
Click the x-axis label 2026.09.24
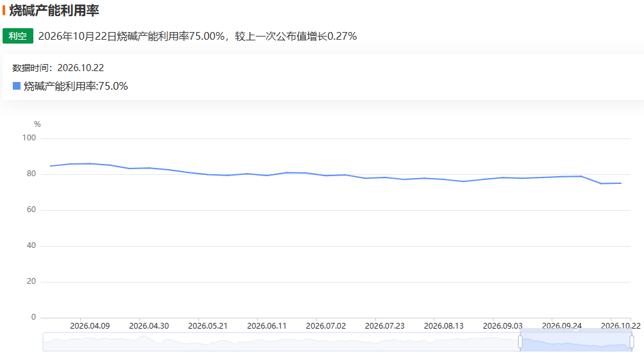point(562,326)
